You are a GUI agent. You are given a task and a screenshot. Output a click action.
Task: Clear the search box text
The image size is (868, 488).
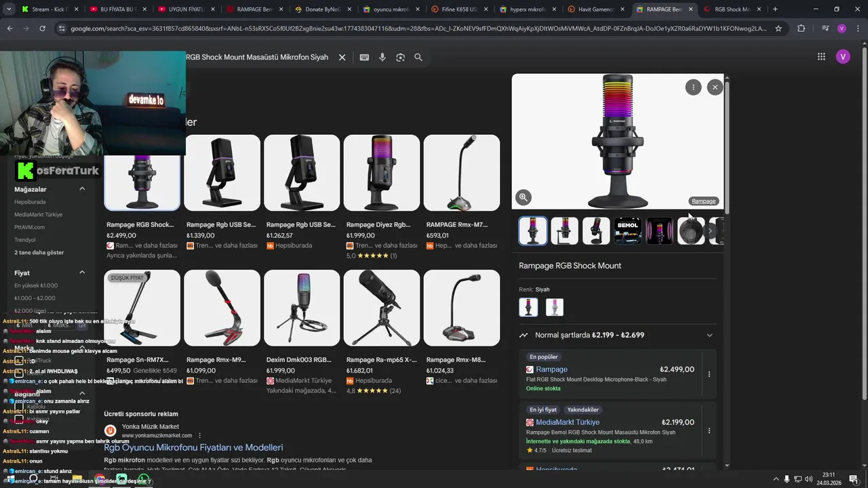point(342,58)
